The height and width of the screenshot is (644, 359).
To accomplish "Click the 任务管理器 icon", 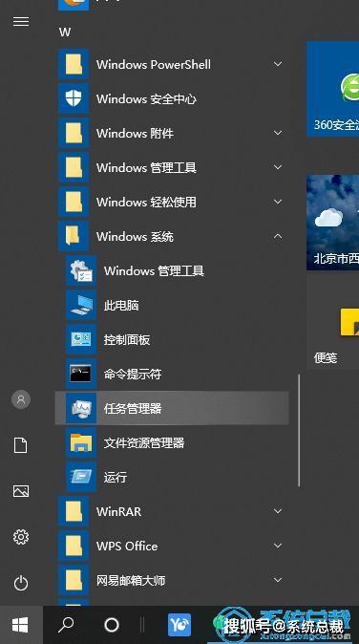I will (x=81, y=408).
